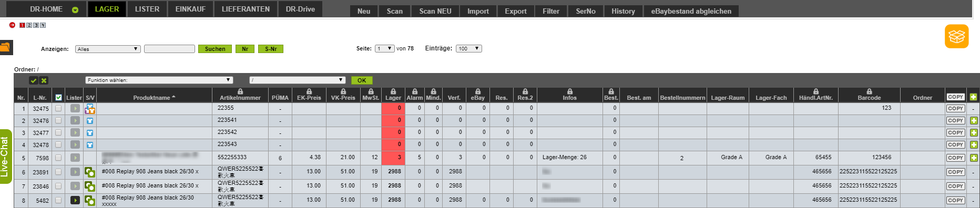Click the EK-Preis lock icon
This screenshot has height=208, width=980.
309,91
